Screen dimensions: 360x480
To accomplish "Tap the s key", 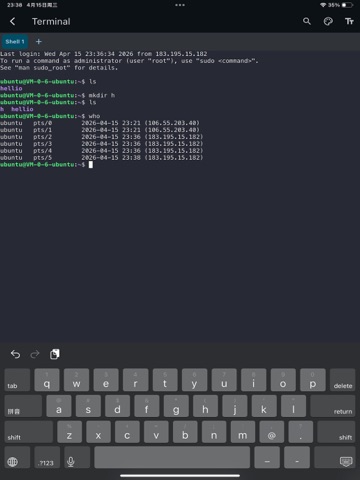I will [x=88, y=406].
